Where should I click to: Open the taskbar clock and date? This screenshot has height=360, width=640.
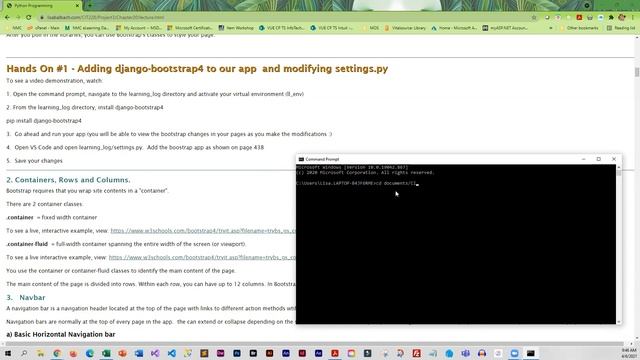(x=629, y=353)
